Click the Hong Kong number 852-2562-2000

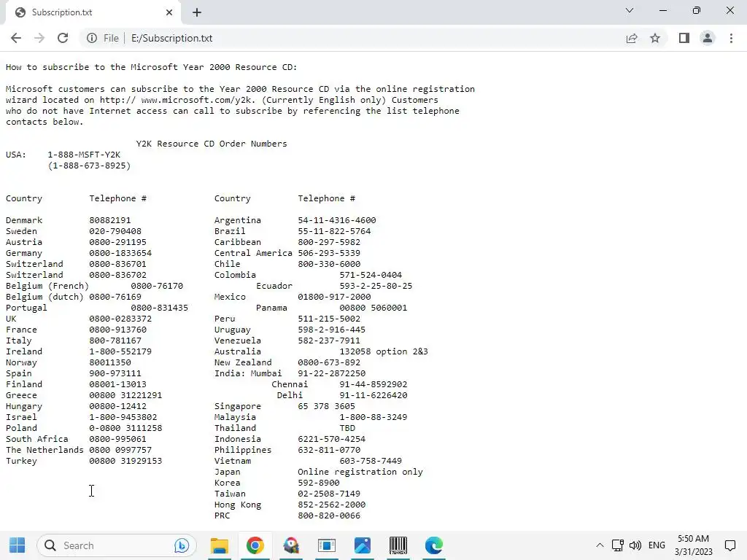(x=332, y=505)
